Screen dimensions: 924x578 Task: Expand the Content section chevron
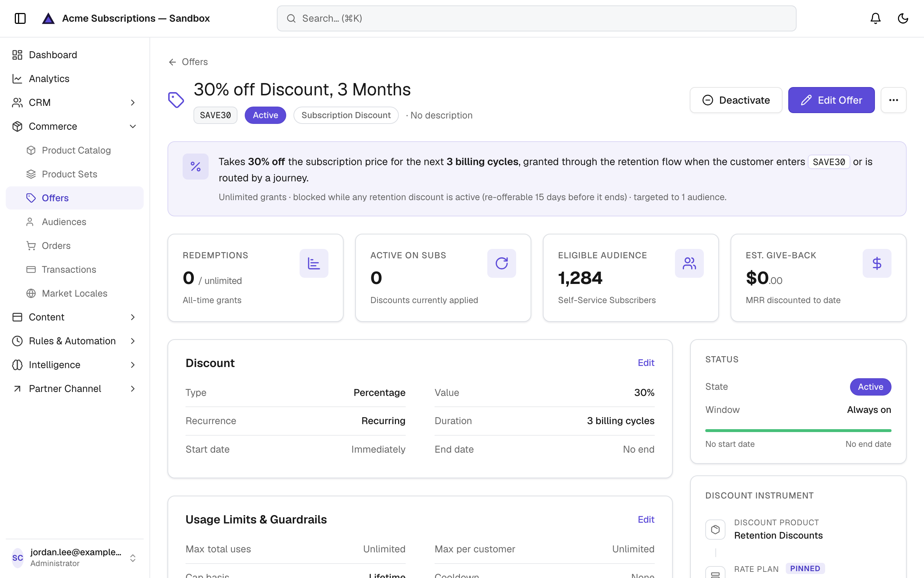coord(132,317)
